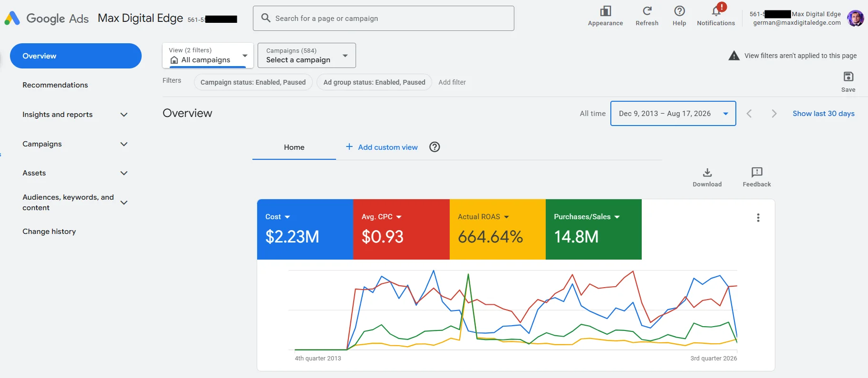Screen dimensions: 868x378
Task: Click the green Purchases/Sales scorecard tile
Action: (594, 229)
